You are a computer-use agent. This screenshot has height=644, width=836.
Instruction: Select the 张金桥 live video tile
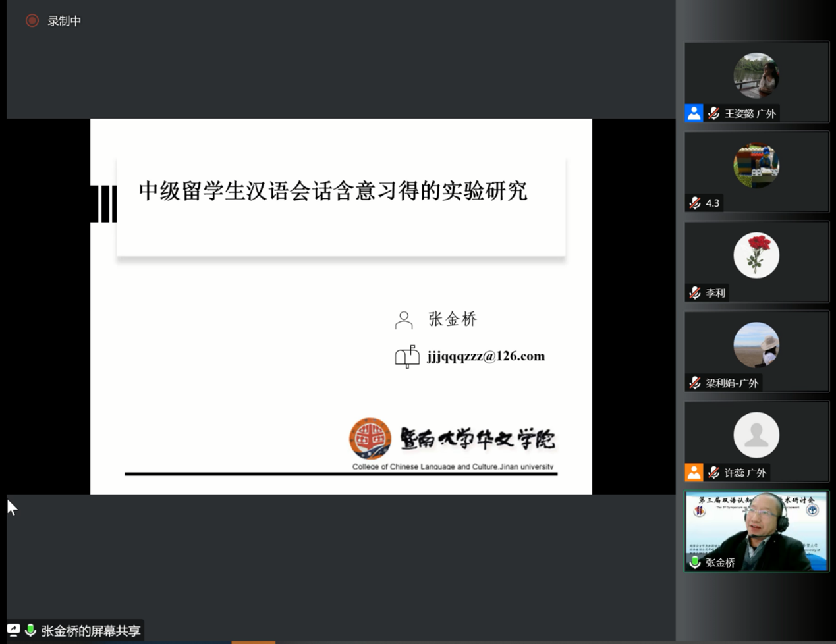coord(756,530)
